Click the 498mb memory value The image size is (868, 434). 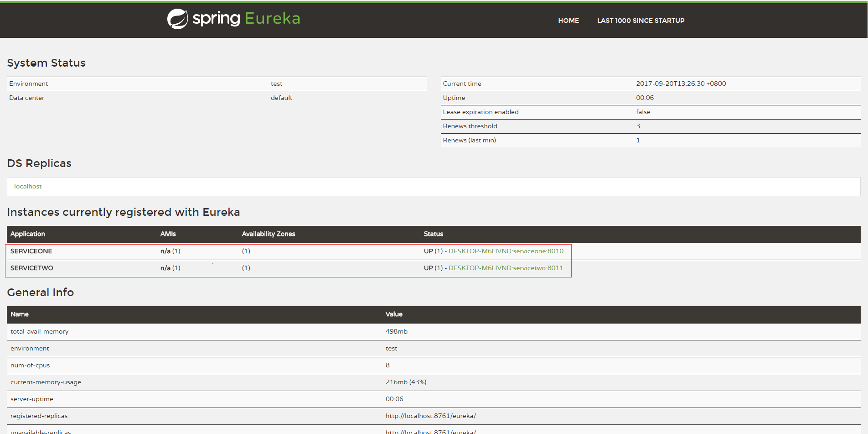[397, 331]
